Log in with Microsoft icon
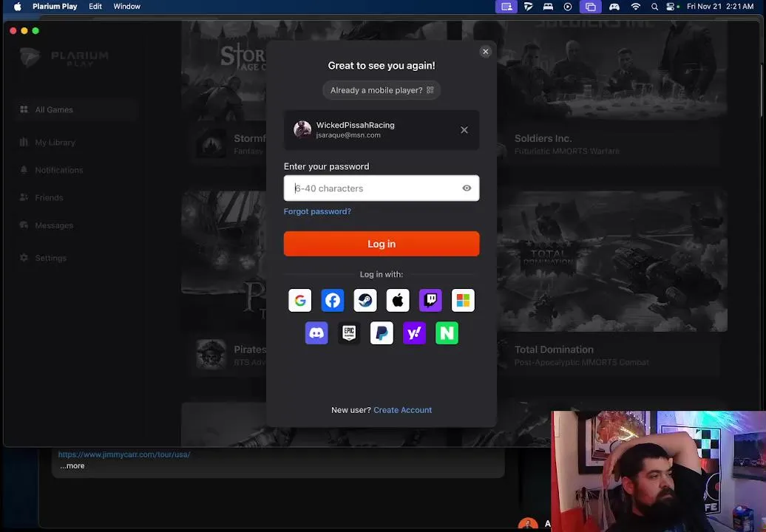The width and height of the screenshot is (766, 532). click(463, 300)
